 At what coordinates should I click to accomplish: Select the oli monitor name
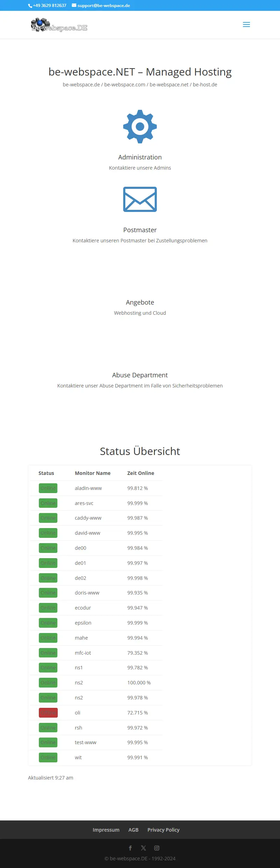pyautogui.click(x=78, y=713)
